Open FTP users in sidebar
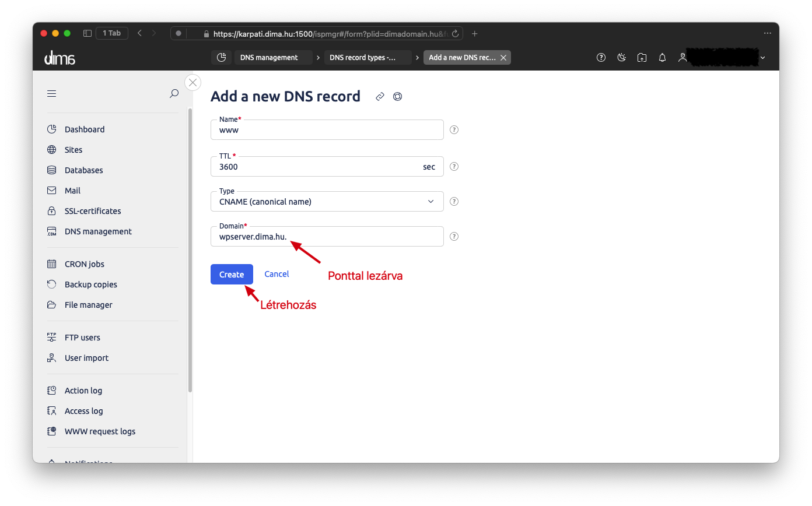The image size is (812, 506). pos(82,338)
